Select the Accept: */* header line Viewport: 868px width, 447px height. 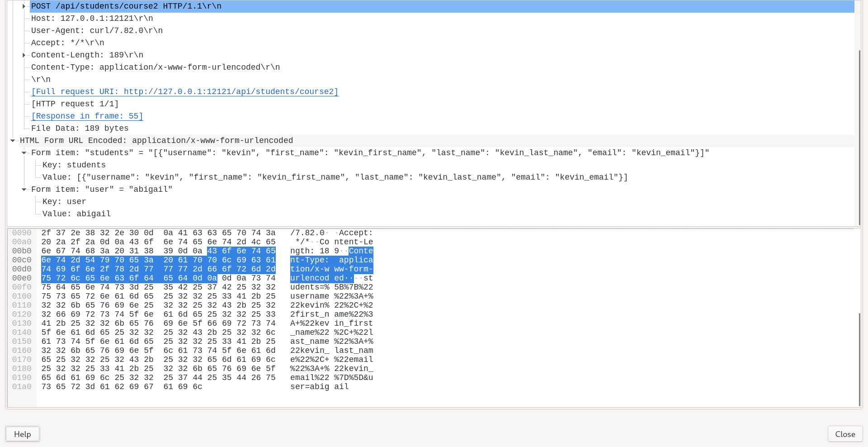pos(67,43)
